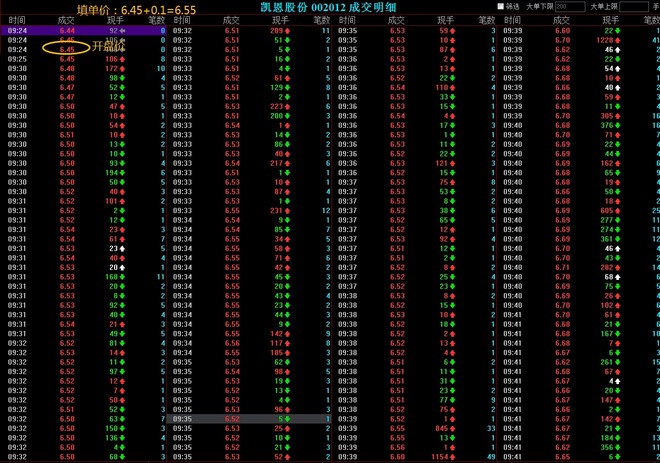Select the 09:39 row with 1154 lots at 6.60
Image resolution: width=660 pixels, height=463 pixels.
point(415,457)
